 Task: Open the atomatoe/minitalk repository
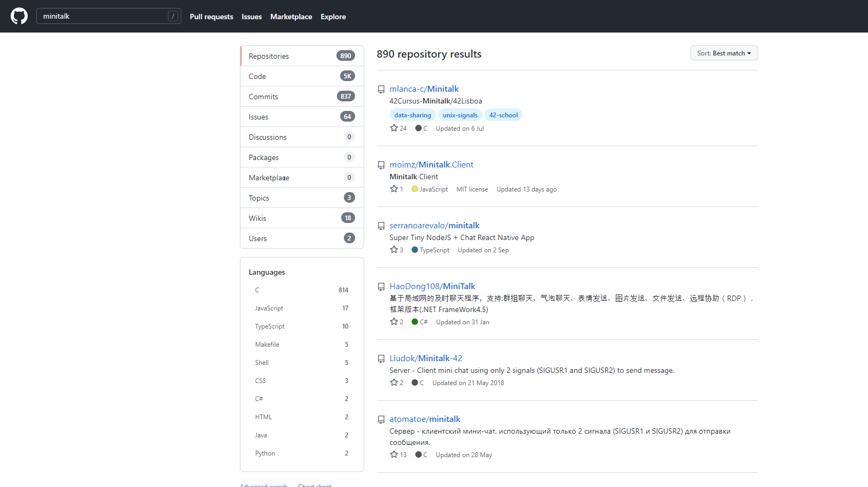(x=425, y=419)
